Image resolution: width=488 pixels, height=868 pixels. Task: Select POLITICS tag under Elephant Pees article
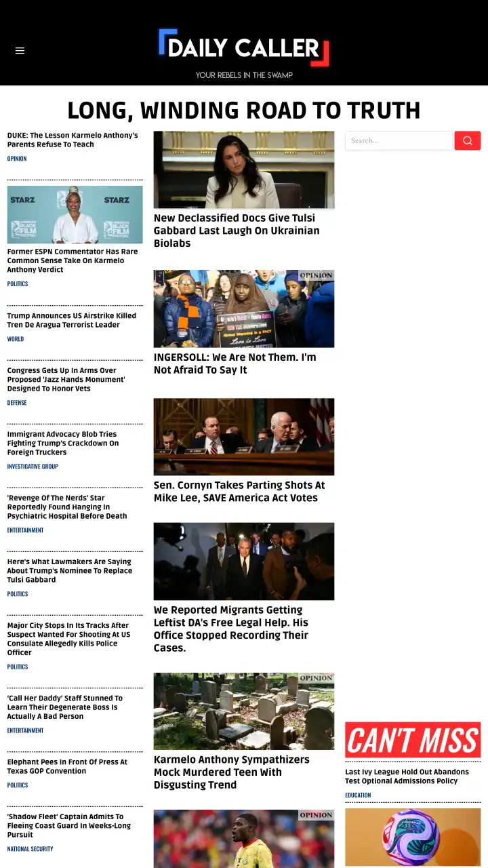(x=18, y=785)
